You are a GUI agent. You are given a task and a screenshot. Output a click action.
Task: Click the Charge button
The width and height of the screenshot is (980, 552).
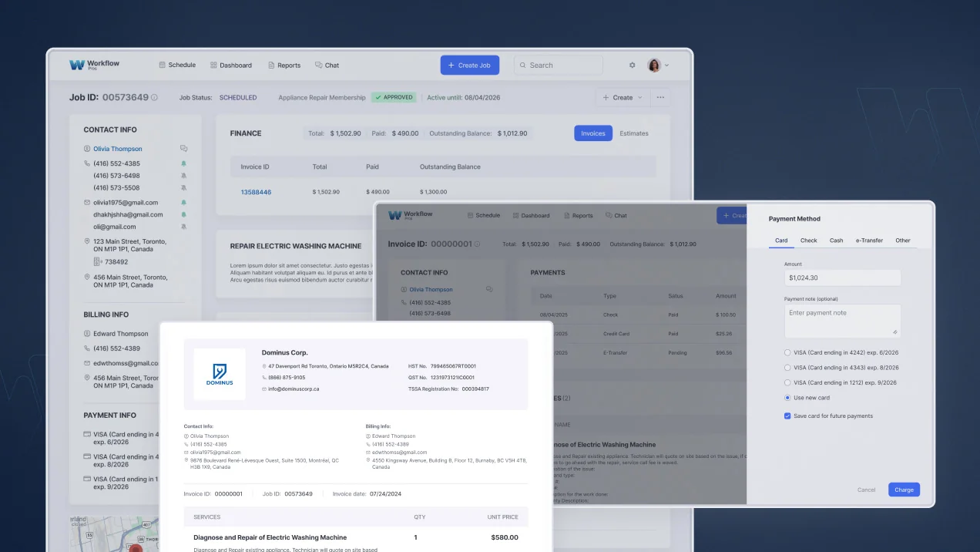(904, 490)
